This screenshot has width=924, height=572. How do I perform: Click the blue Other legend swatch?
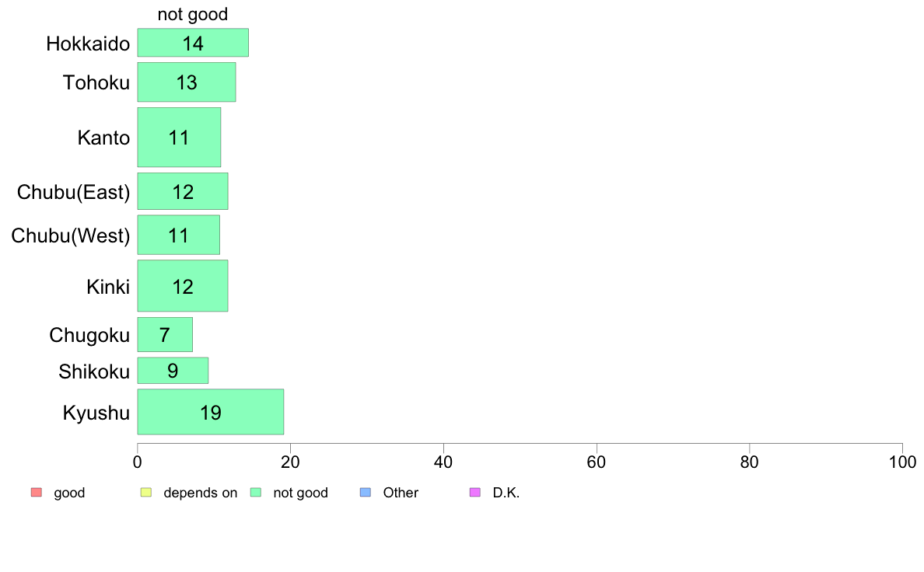pos(366,493)
